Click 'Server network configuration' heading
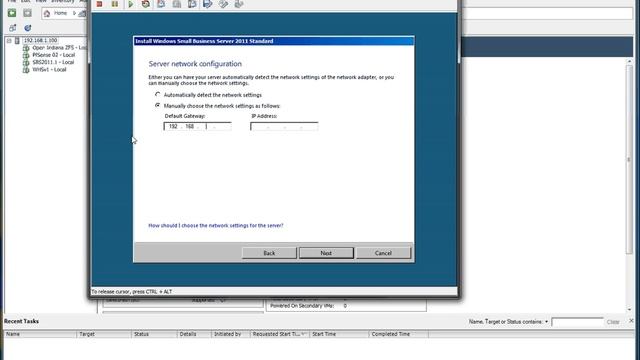640x360 pixels. pos(195,64)
